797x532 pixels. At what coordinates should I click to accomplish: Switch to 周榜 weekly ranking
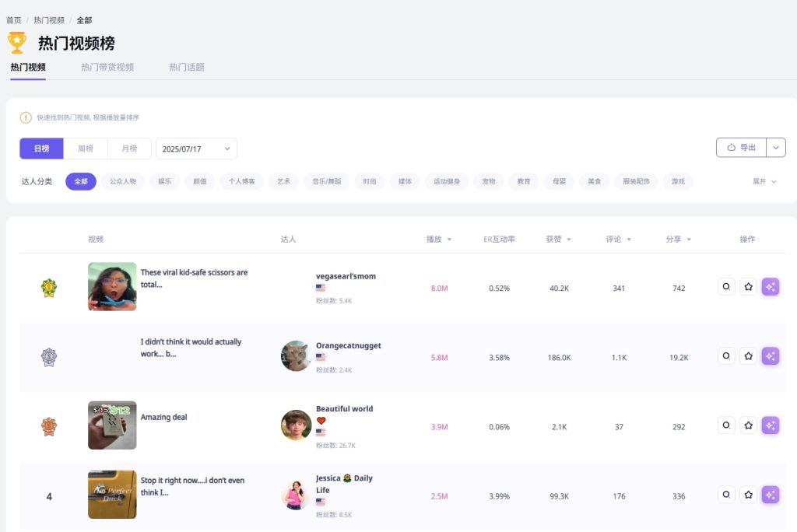86,148
